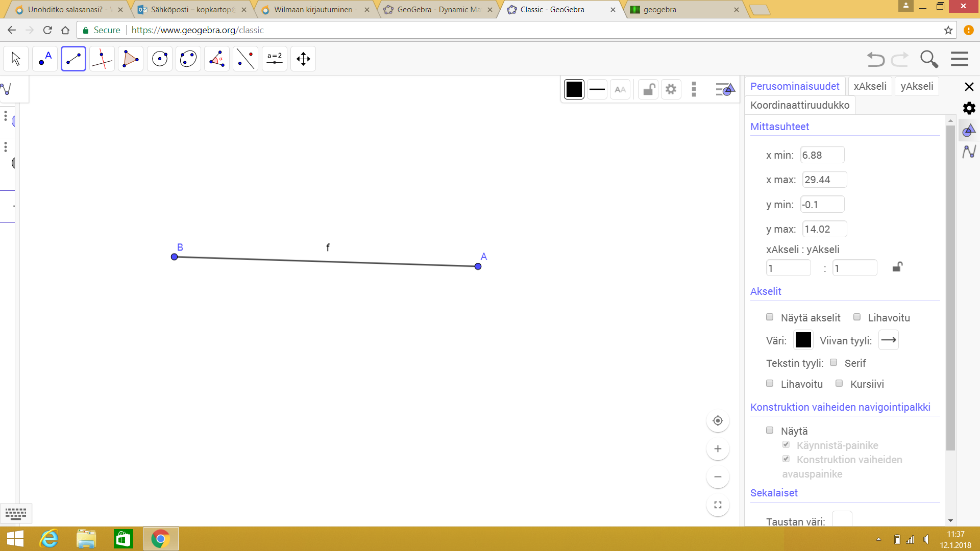This screenshot has width=980, height=551.
Task: Select the Slider tool
Action: pos(275,59)
